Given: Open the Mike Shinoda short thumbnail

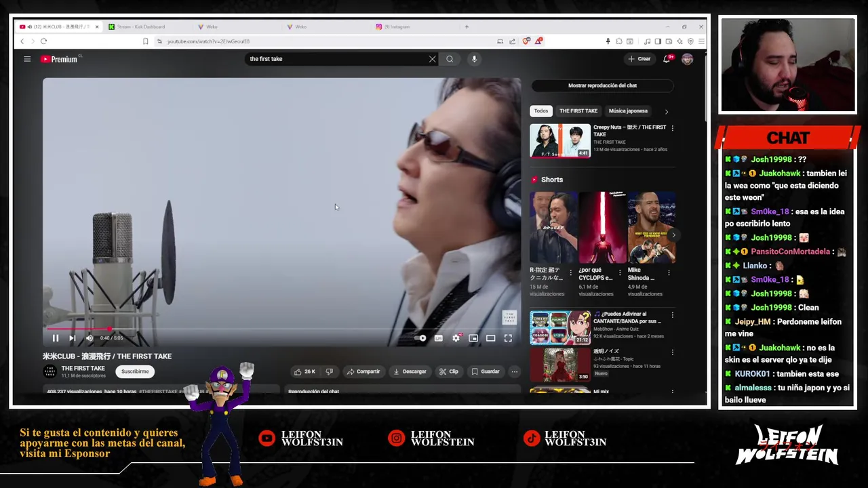Looking at the screenshot, I should click(652, 227).
